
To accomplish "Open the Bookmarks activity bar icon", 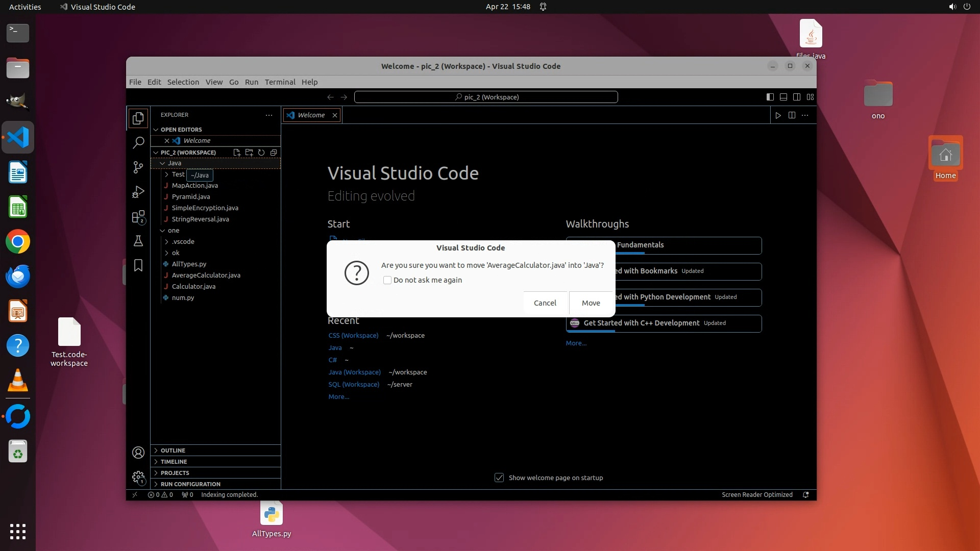I will tap(138, 266).
